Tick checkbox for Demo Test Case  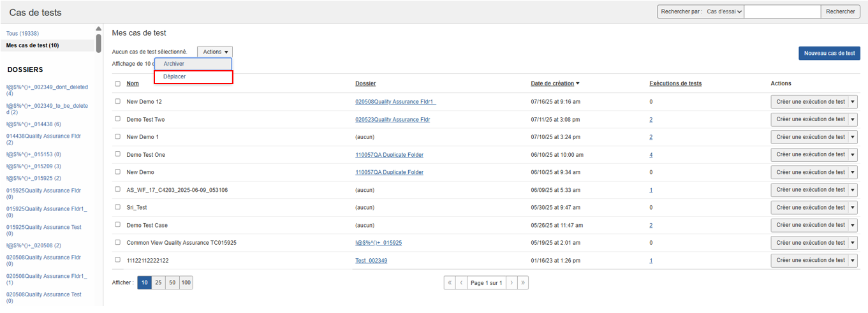pyautogui.click(x=117, y=225)
